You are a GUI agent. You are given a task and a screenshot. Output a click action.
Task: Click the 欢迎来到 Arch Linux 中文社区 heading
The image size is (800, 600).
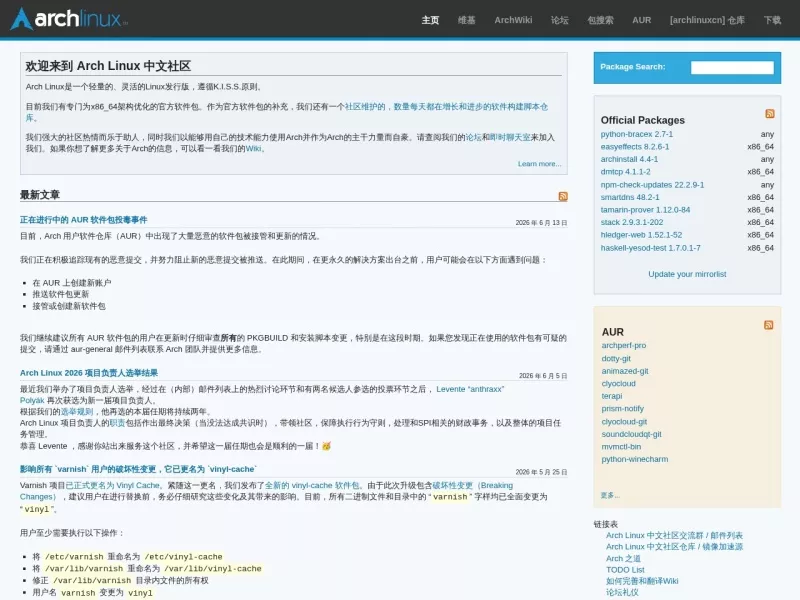(108, 66)
